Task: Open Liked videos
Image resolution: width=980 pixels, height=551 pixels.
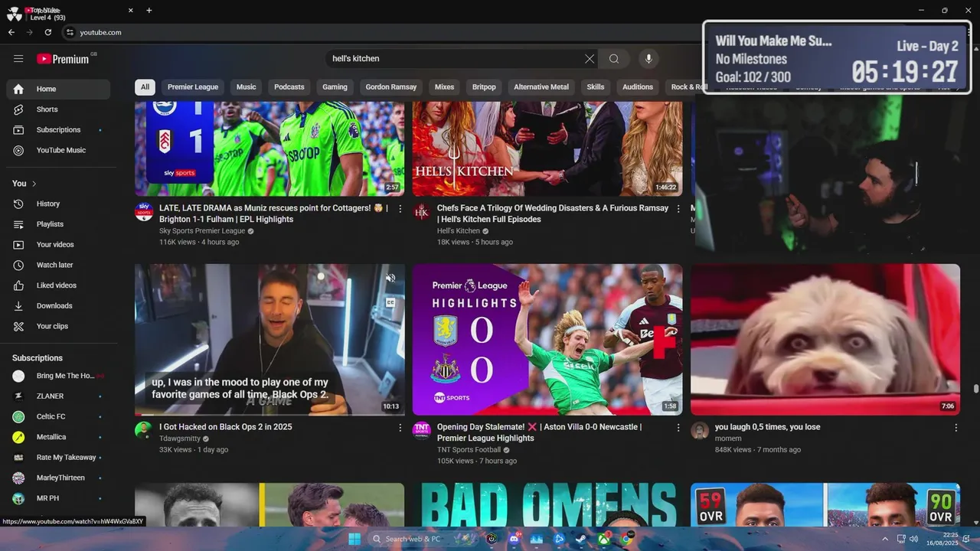Action: 58,285
